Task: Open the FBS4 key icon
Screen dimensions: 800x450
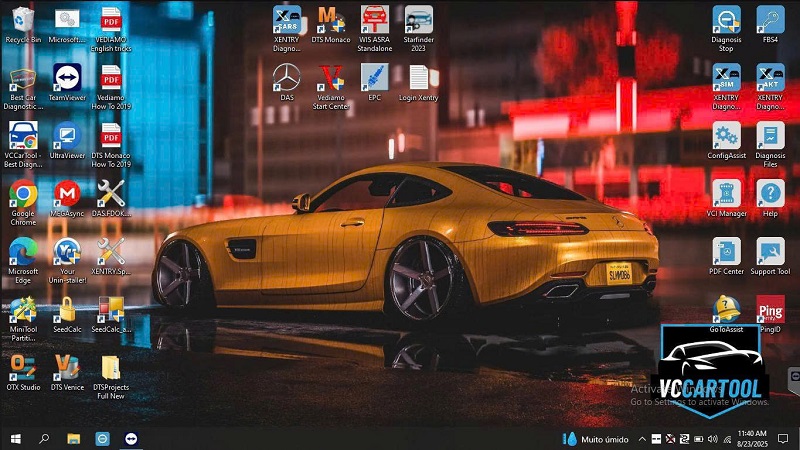Action: click(769, 20)
